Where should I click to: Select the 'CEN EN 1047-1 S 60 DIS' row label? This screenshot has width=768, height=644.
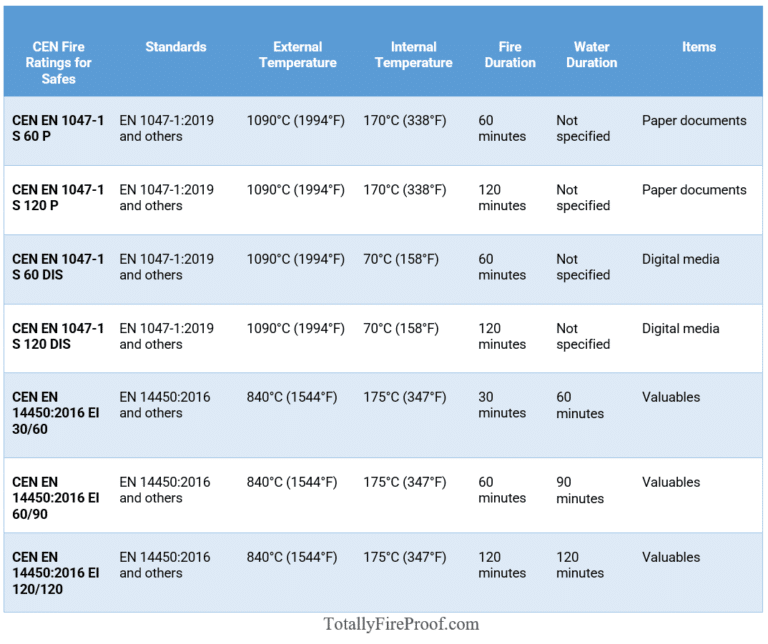(58, 267)
